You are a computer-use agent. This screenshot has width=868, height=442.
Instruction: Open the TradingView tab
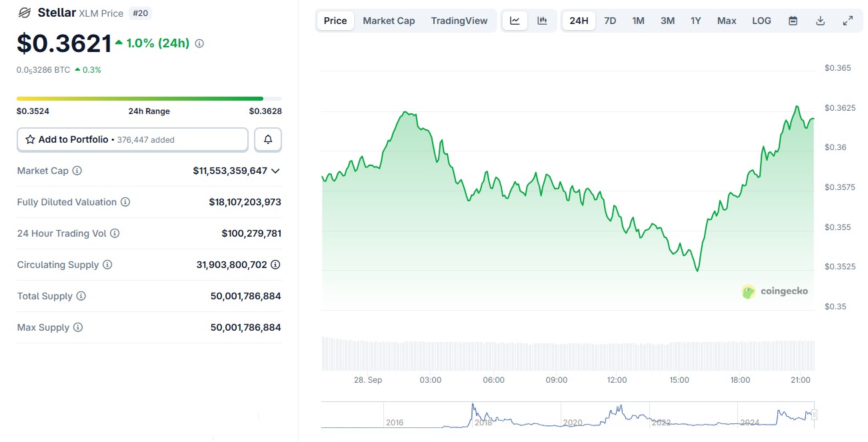(459, 21)
